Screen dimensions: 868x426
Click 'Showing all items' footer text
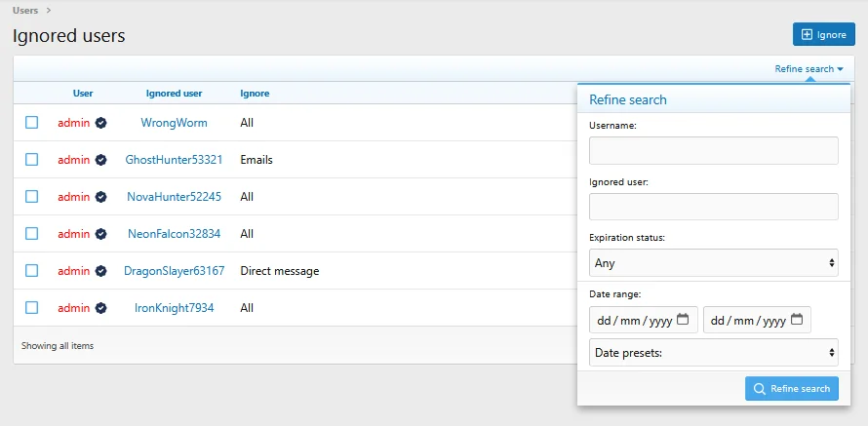[58, 346]
